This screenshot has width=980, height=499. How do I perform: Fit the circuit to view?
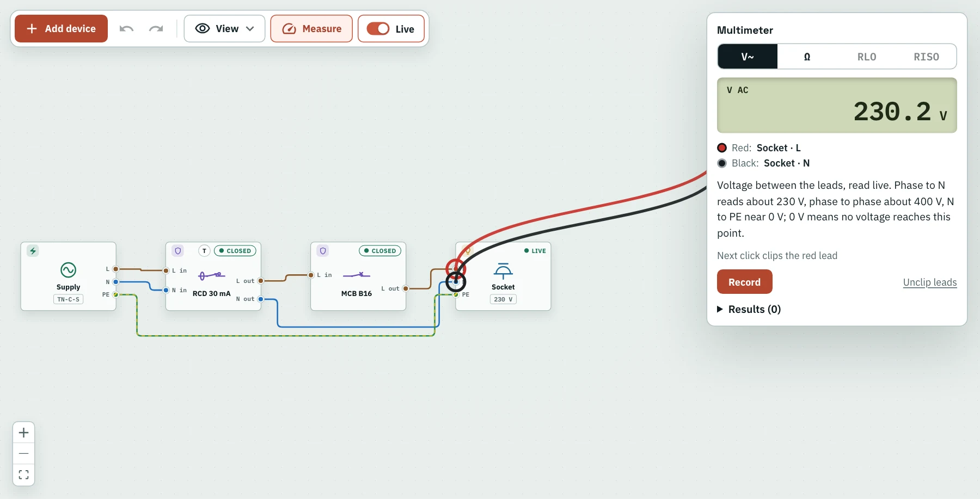point(23,475)
